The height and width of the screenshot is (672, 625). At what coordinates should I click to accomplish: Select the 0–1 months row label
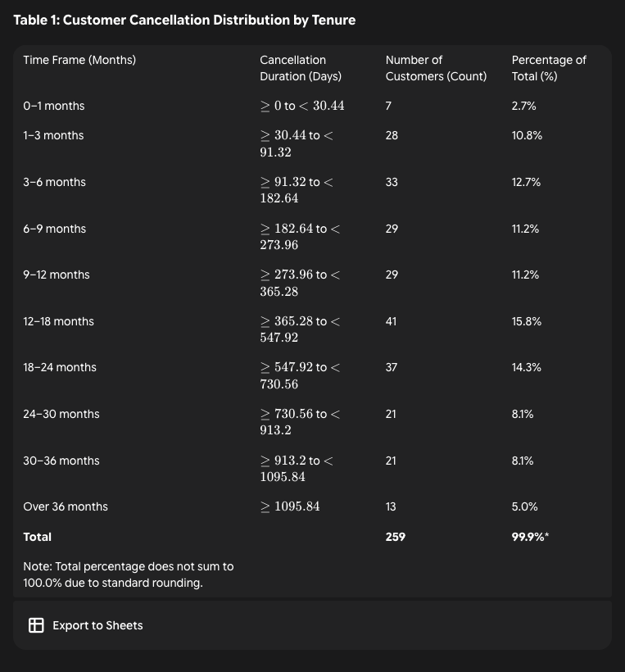tap(54, 106)
